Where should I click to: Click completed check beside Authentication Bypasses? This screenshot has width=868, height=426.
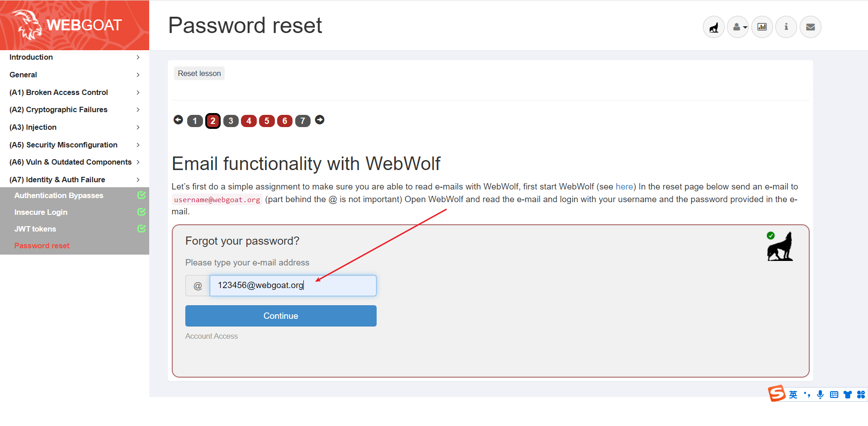pyautogui.click(x=142, y=195)
